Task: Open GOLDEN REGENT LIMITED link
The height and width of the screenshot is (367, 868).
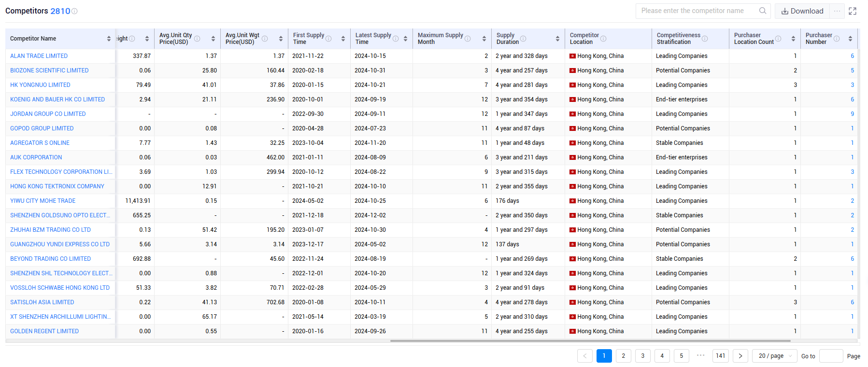Action: click(44, 331)
